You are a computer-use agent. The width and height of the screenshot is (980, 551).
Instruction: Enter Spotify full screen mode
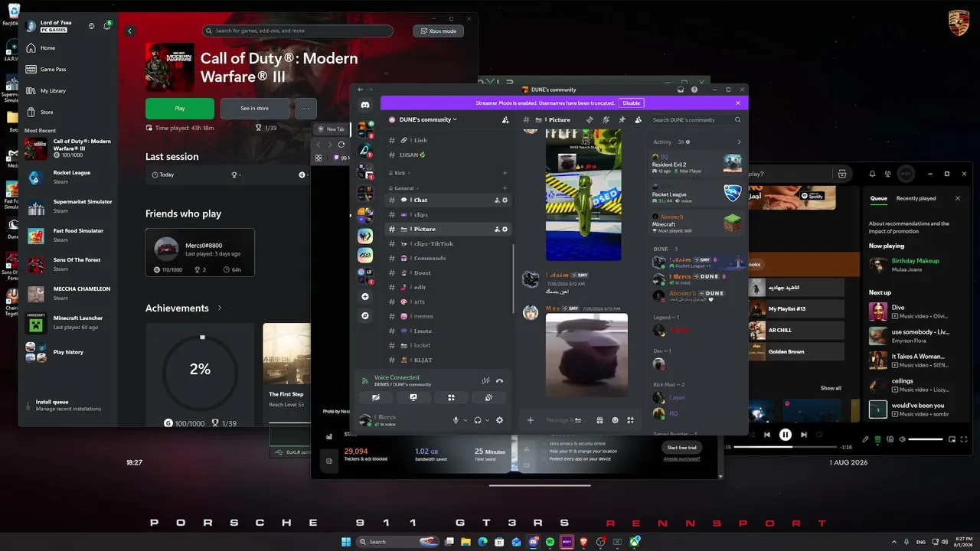click(964, 439)
